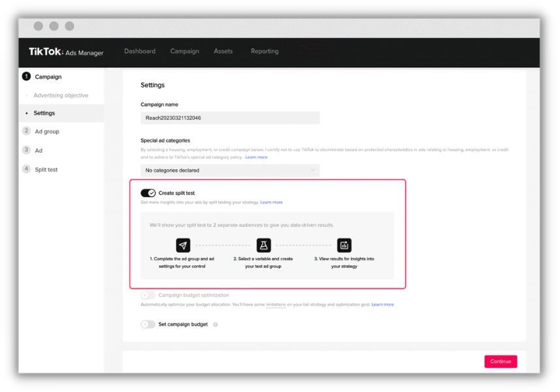Click the step 4 Split test number icon
Image resolution: width=560 pixels, height=392 pixels.
(26, 169)
